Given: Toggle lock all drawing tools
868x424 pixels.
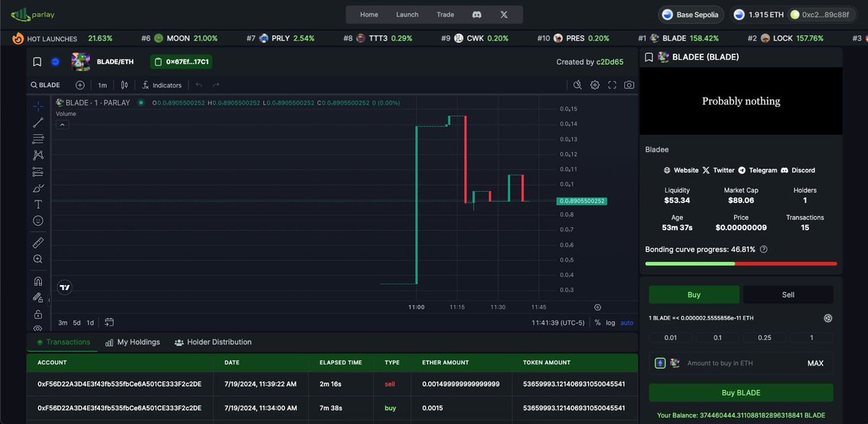Looking at the screenshot, I should click(x=38, y=314).
